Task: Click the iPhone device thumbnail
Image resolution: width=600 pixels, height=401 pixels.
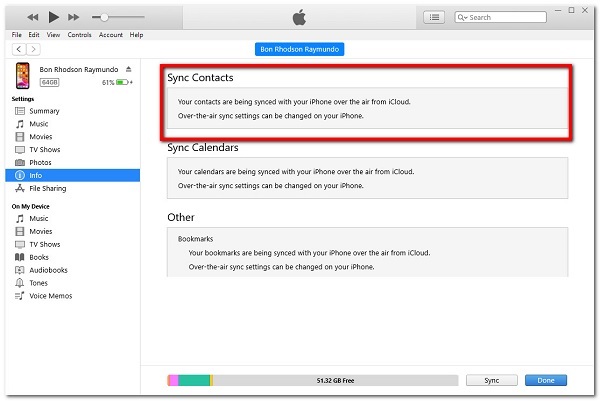Action: pos(23,75)
